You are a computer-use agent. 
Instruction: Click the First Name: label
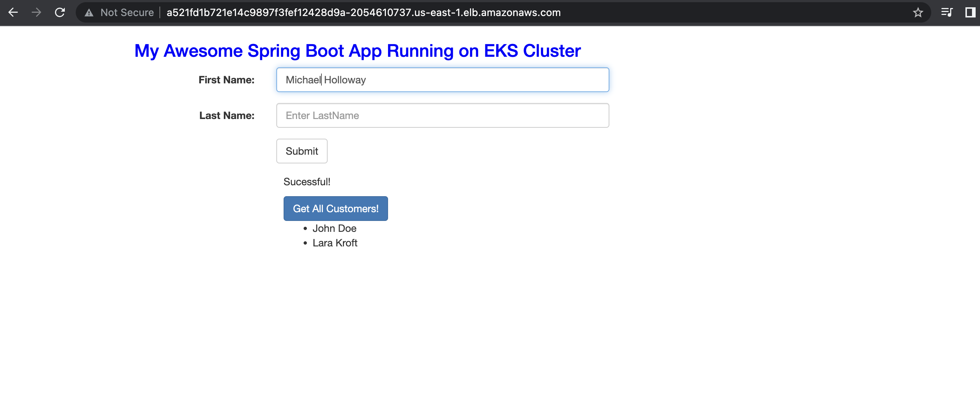[x=226, y=80]
